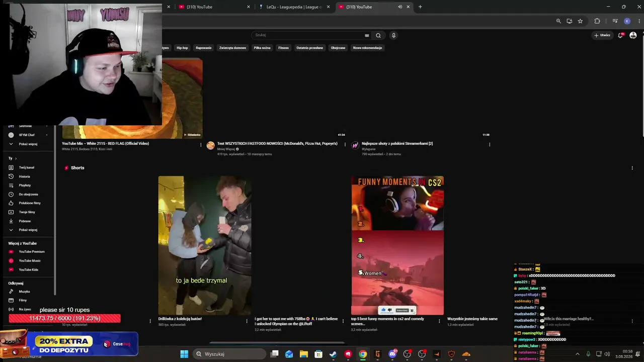The width and height of the screenshot is (644, 362).
Task: Open YouTube Music from sidebar
Action: point(29,261)
